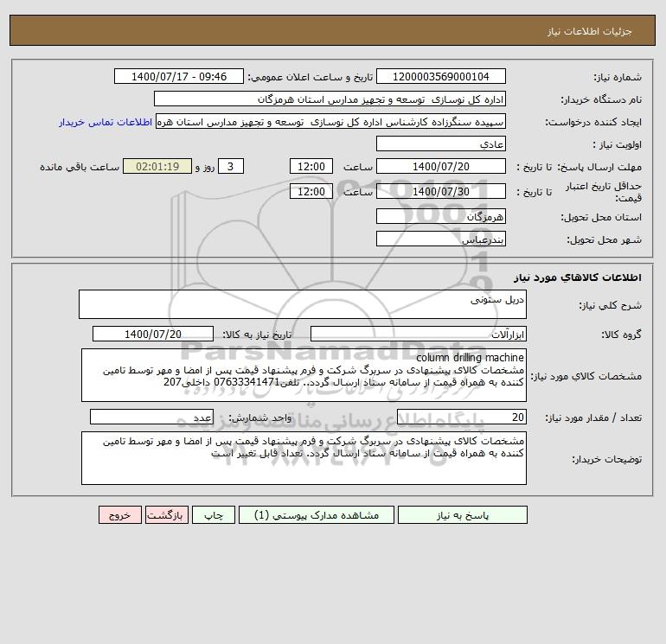Viewport: 666px width, 644px height.
Task: Click the واحد شمارش field عدد
Action: pos(151,417)
